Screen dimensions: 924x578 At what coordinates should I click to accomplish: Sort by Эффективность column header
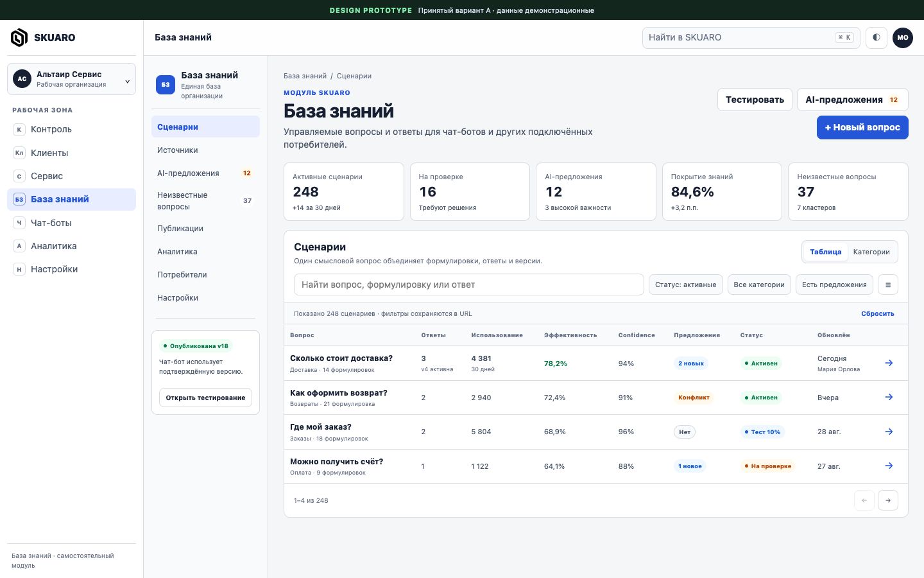pyautogui.click(x=570, y=335)
